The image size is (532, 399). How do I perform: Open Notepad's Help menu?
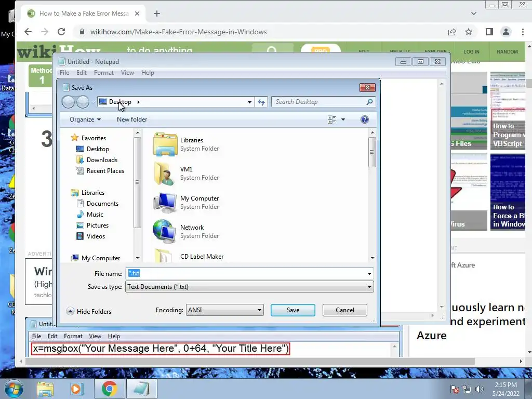(148, 73)
